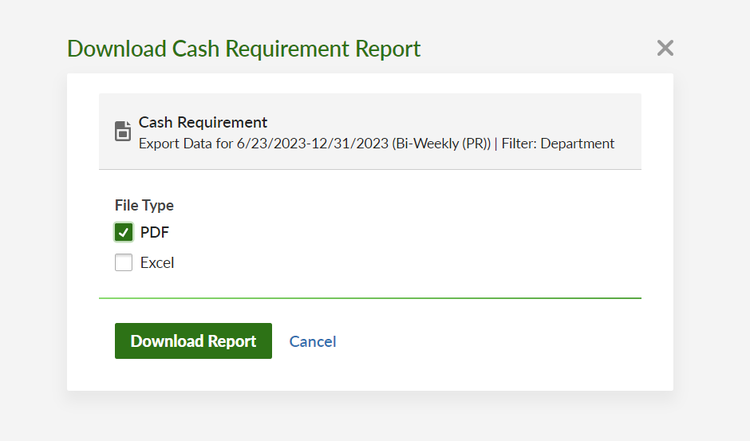750x441 pixels.
Task: Click the Export Data description line
Action: tap(376, 143)
